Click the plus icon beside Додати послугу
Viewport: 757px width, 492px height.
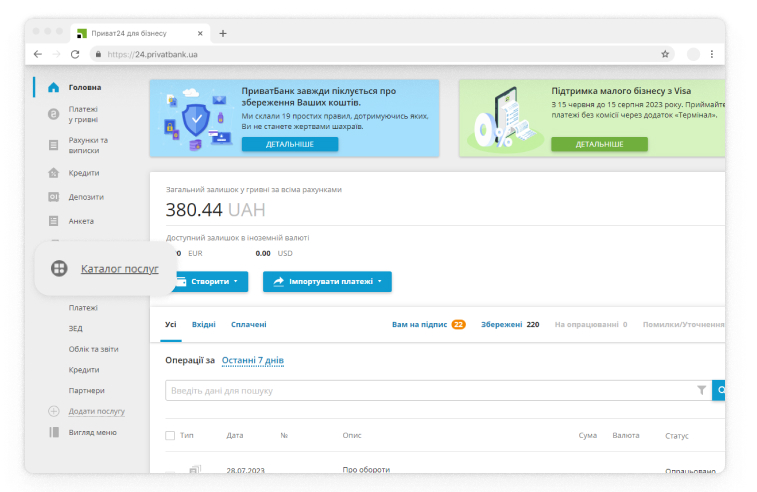tap(54, 411)
